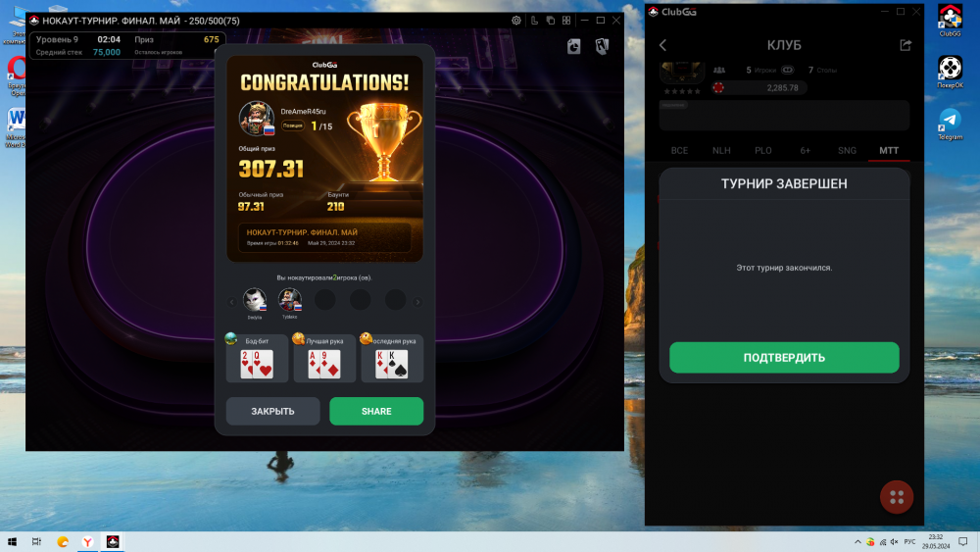
Task: Open the hand history cards icon
Action: click(602, 46)
